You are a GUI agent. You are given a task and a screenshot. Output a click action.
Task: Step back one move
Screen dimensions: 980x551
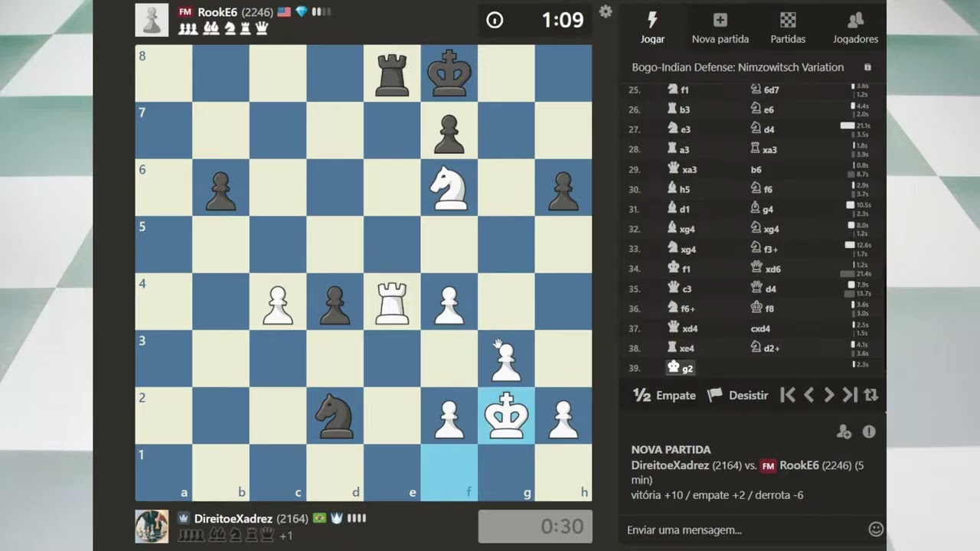[808, 396]
